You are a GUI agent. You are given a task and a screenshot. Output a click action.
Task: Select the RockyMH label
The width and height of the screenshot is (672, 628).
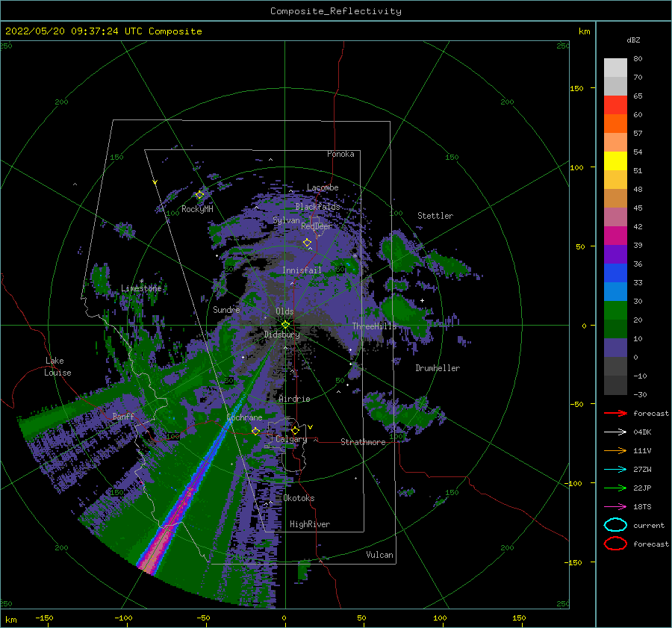[x=197, y=209]
